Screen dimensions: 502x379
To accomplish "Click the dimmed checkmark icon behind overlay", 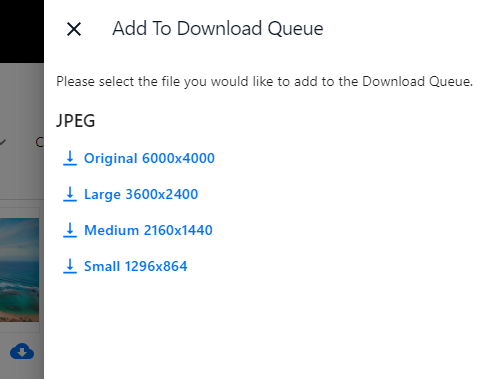I will pyautogui.click(x=3, y=142).
